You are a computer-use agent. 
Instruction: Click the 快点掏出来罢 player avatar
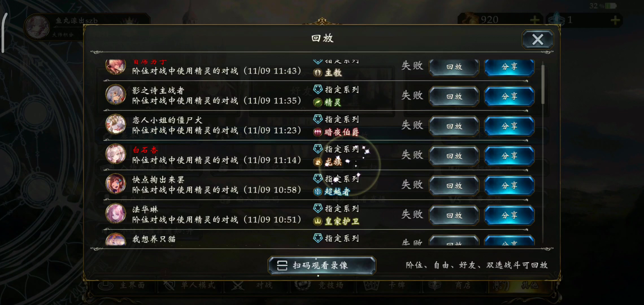116,184
